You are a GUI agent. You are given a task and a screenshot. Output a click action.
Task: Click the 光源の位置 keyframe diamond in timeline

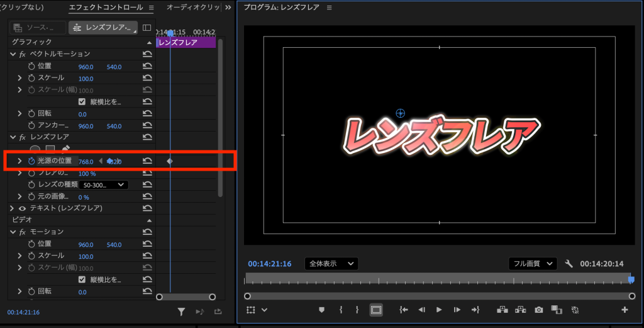[x=169, y=161]
